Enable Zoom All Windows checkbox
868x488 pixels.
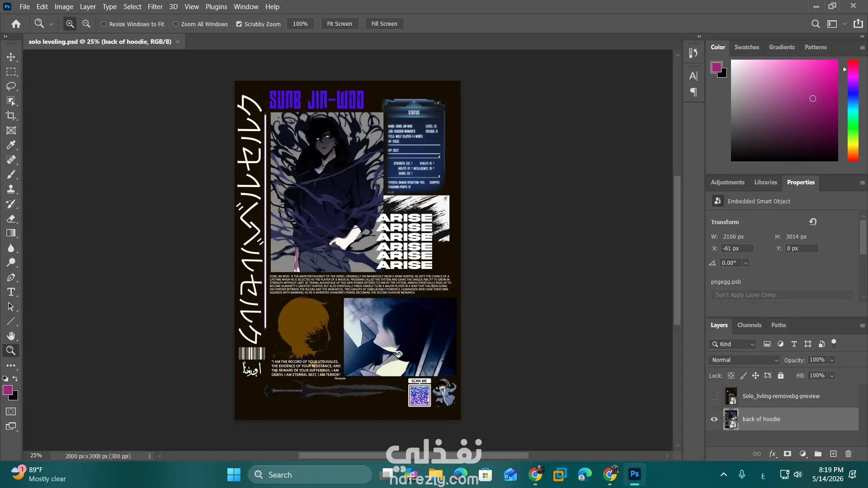pyautogui.click(x=176, y=24)
